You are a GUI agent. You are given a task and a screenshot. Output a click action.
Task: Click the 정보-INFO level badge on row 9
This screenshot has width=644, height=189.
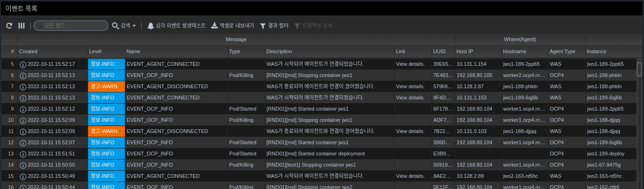106,109
